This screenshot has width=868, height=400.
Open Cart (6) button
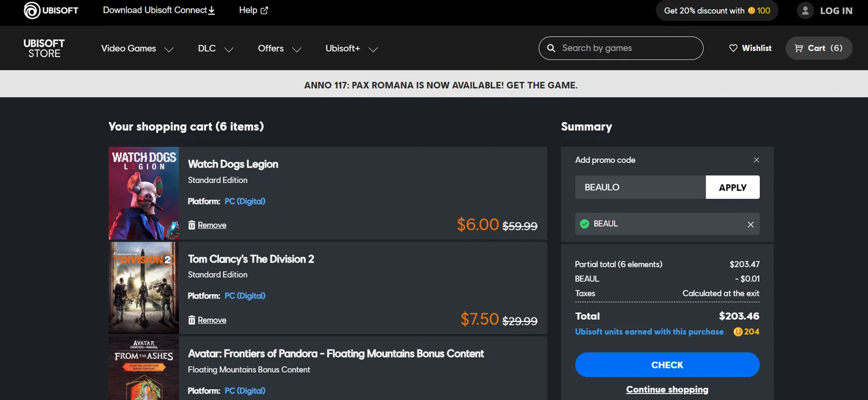[x=819, y=48]
